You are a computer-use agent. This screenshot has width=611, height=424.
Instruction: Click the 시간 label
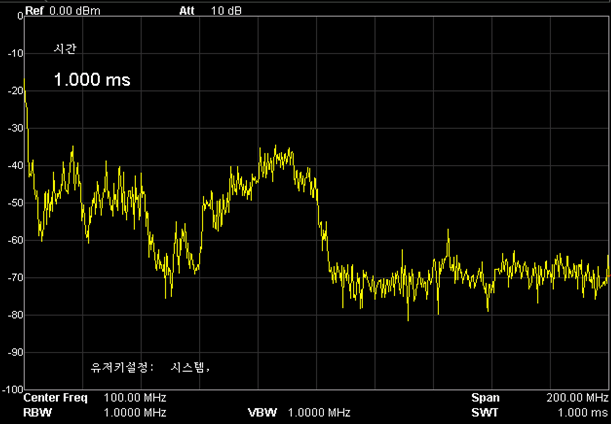point(64,49)
